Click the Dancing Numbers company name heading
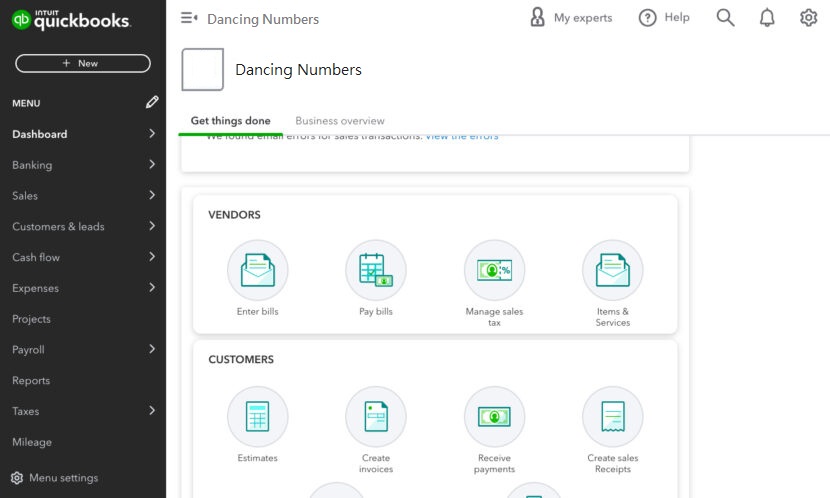Viewport: 830px width, 498px height. tap(299, 70)
